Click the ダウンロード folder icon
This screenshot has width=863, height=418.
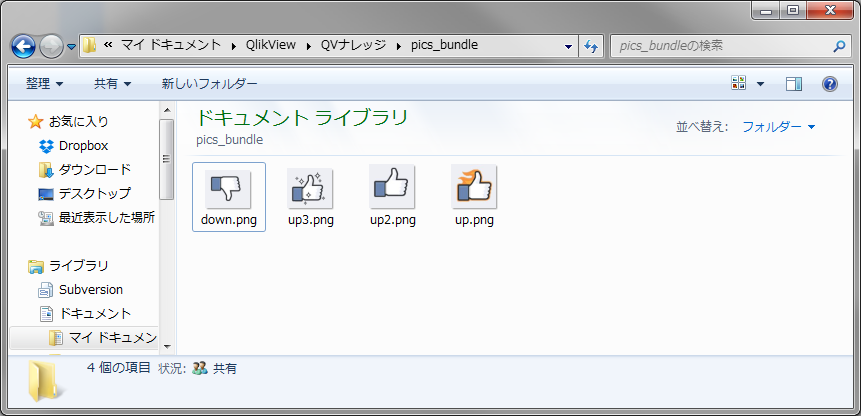(46, 170)
